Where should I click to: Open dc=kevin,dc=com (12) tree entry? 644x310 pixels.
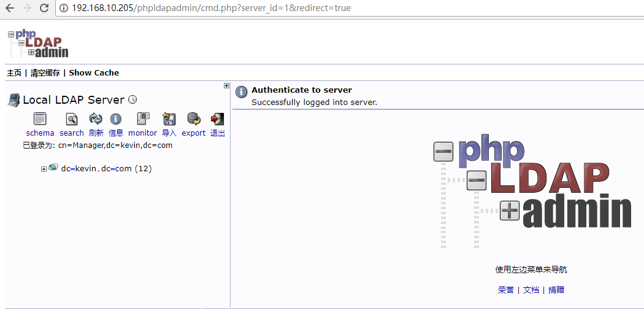106,169
